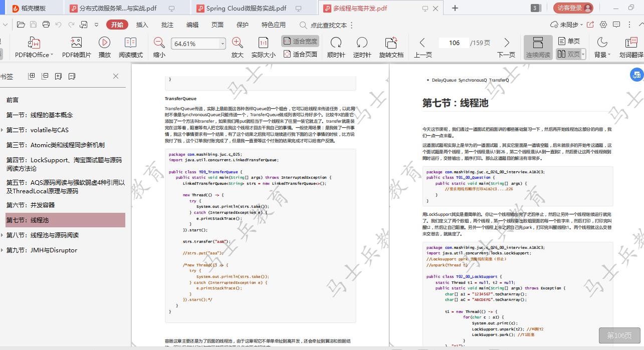Open the 插入 ribbon tab
This screenshot has width=644, height=350.
pyautogui.click(x=142, y=25)
